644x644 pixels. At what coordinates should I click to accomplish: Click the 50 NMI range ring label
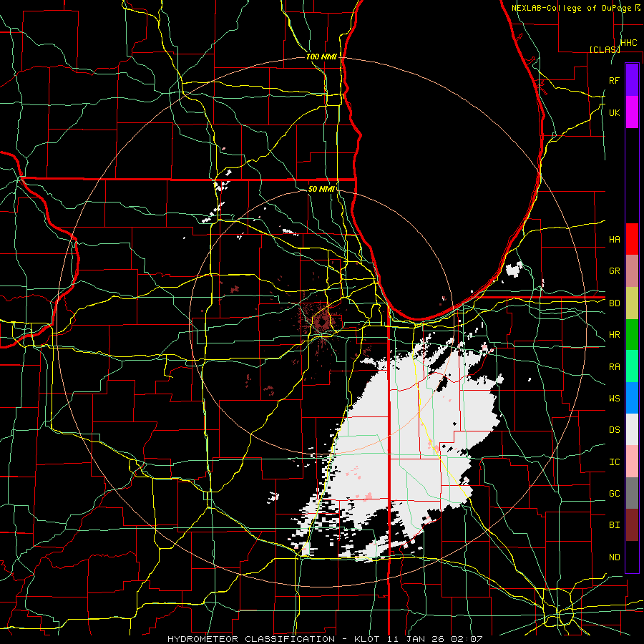[321, 189]
